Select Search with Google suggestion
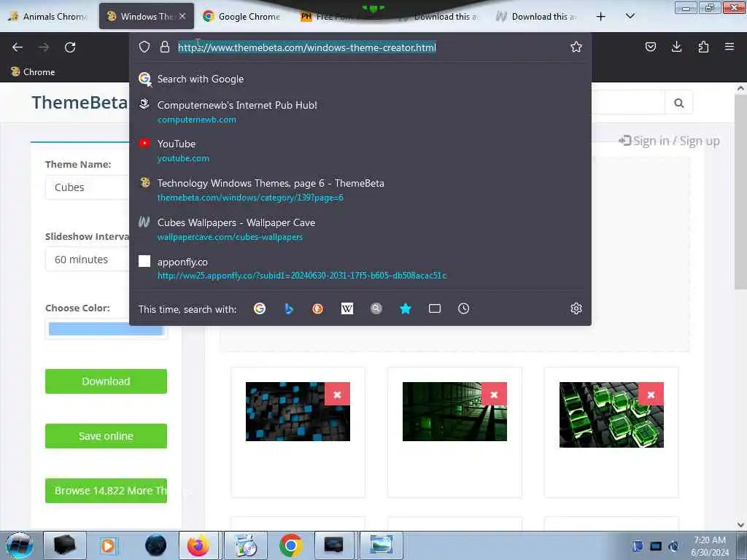747x560 pixels. click(360, 79)
